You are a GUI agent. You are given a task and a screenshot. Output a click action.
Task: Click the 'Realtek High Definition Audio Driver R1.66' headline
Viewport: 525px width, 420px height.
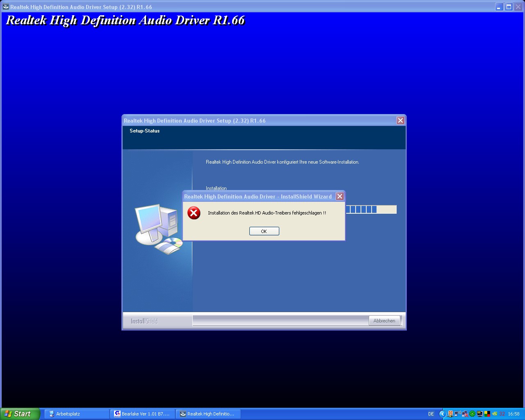pyautogui.click(x=126, y=21)
